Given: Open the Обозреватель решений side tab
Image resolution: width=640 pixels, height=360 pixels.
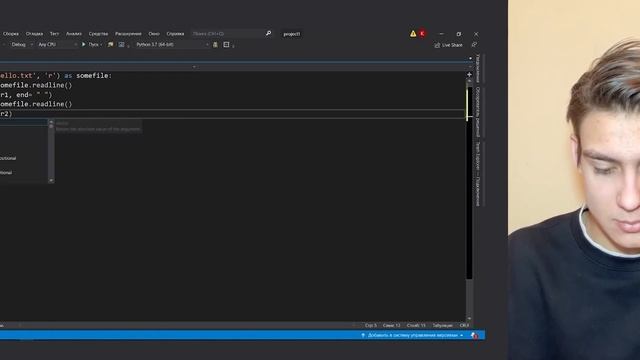Looking at the screenshot, I should tap(478, 112).
